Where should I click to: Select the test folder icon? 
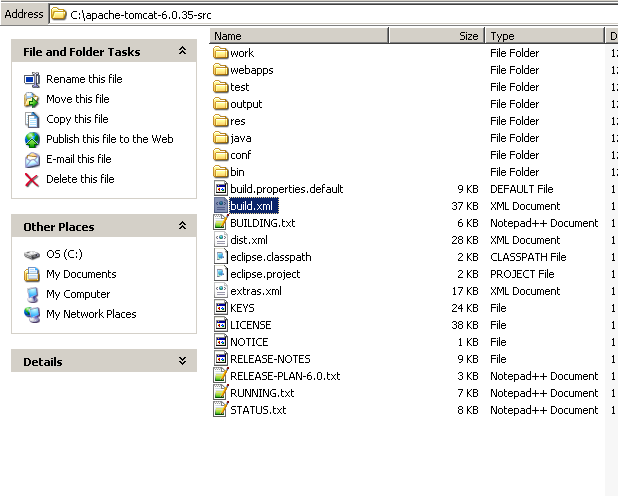tap(221, 87)
